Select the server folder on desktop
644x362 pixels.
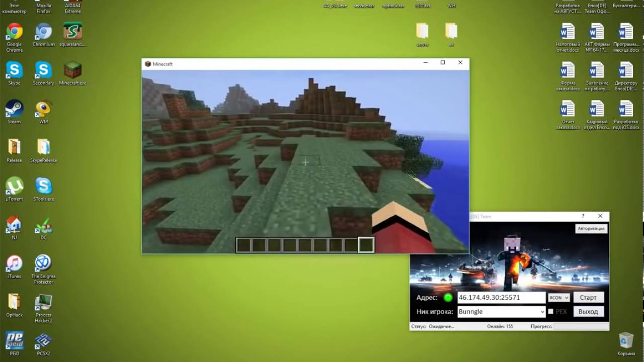pyautogui.click(x=422, y=35)
